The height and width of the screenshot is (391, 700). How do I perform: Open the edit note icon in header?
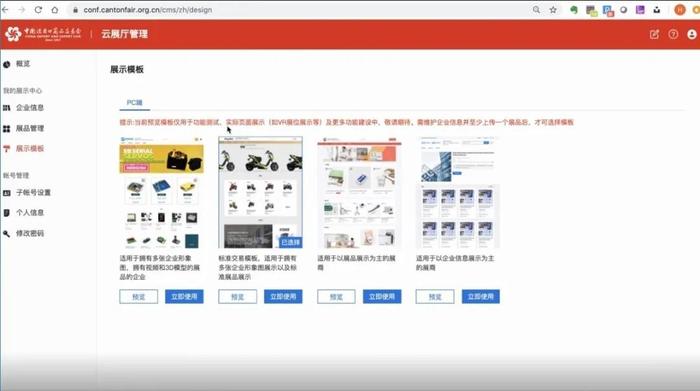pos(654,34)
